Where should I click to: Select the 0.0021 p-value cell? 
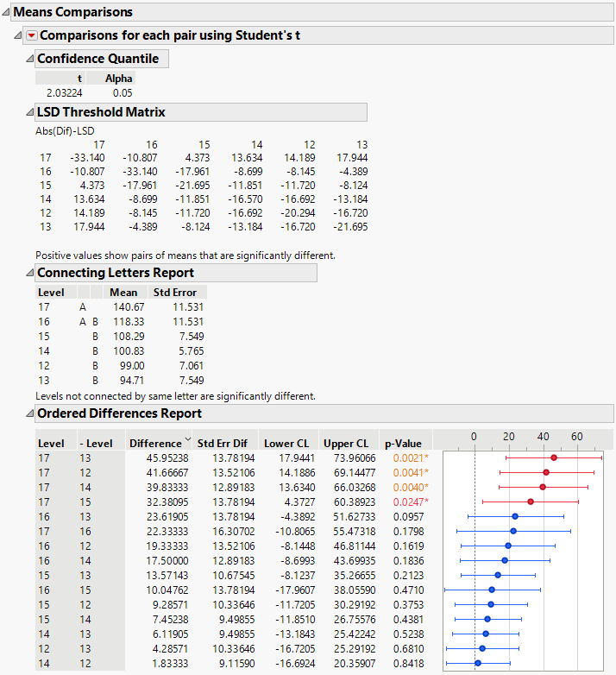(x=406, y=457)
